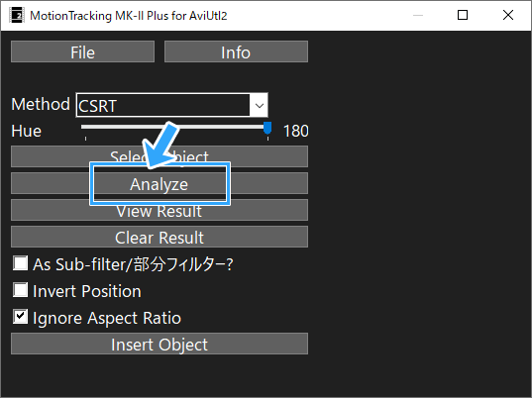Start tracking with the Analyze button
This screenshot has width=532, height=398.
click(x=160, y=183)
